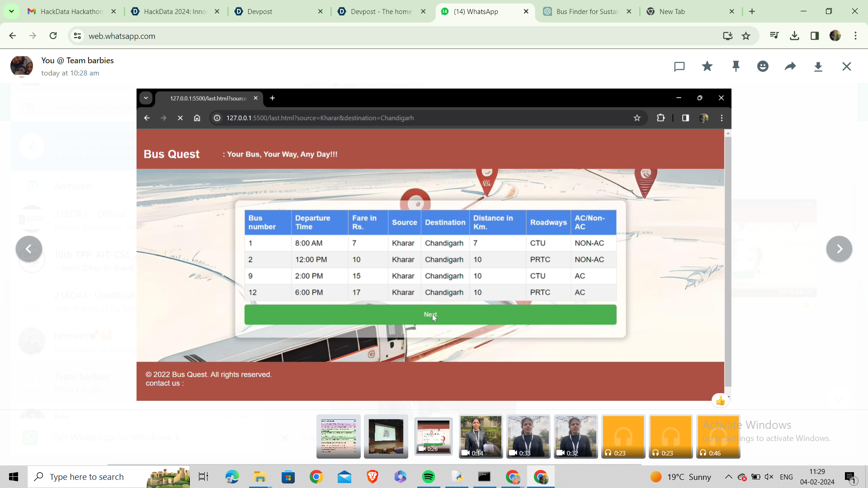This screenshot has width=868, height=488.
Task: Switch to Bus Finder tab
Action: tap(587, 12)
